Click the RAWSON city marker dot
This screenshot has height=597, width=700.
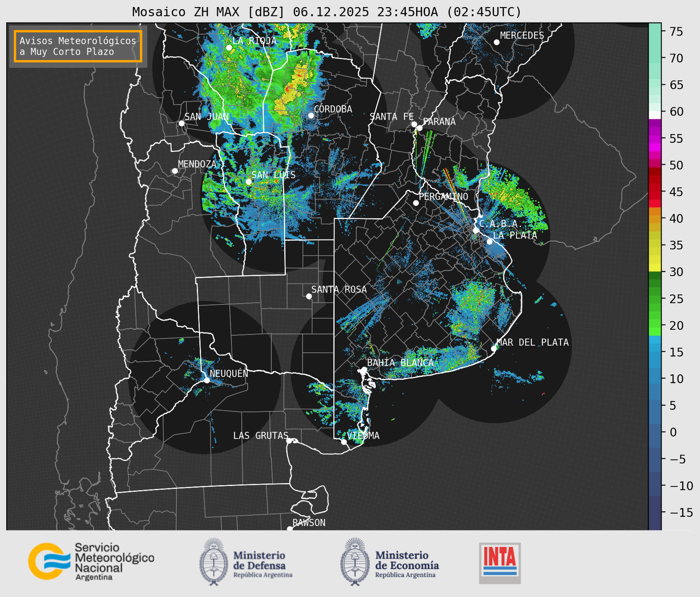[290, 528]
